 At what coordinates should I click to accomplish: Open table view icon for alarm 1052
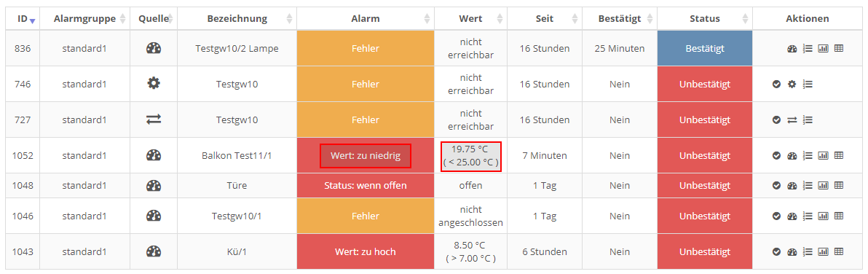tap(839, 155)
